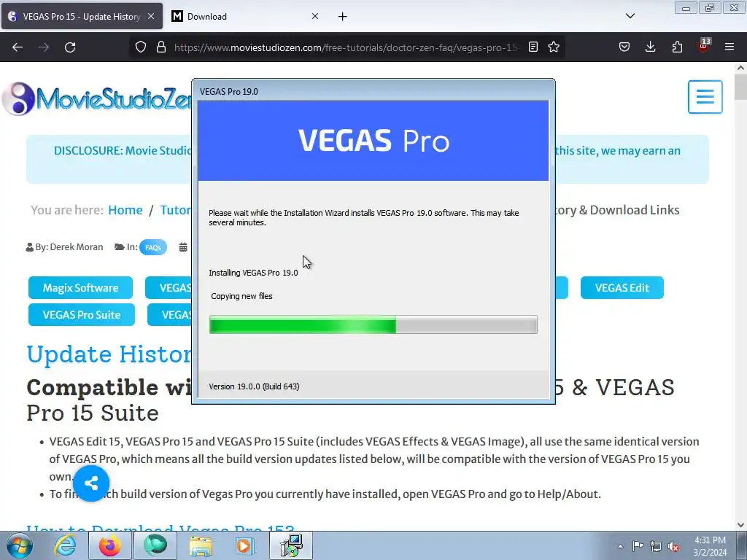Viewport: 747px width, 560px height.
Task: Click the forward navigation arrow
Action: [x=44, y=47]
